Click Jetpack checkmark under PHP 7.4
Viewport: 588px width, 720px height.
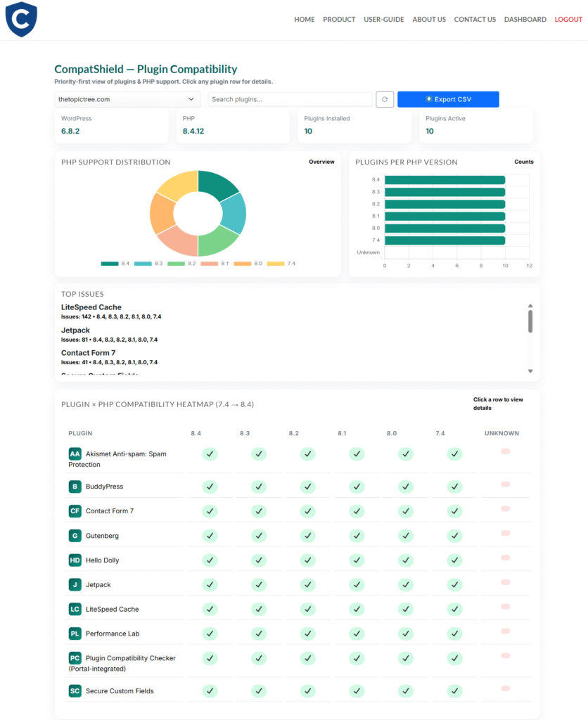[x=454, y=584]
